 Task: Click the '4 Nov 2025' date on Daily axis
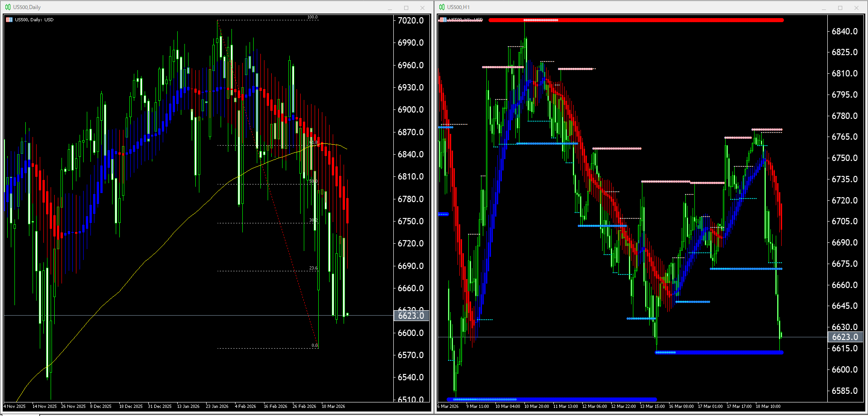pyautogui.click(x=15, y=406)
